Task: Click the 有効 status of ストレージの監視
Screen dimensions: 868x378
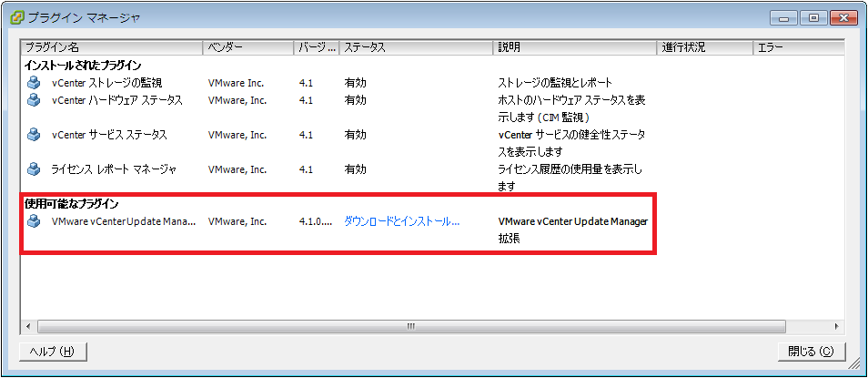Action: (356, 83)
